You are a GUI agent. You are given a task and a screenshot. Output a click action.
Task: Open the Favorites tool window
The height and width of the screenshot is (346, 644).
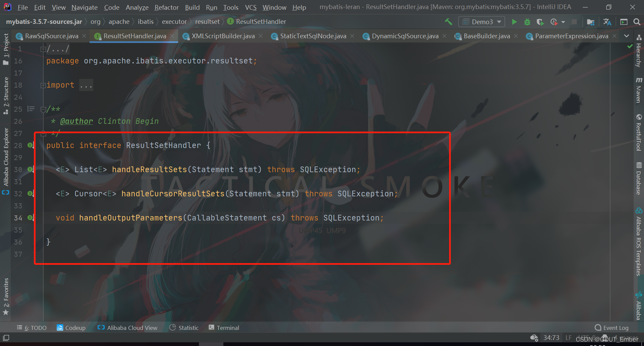(6, 297)
